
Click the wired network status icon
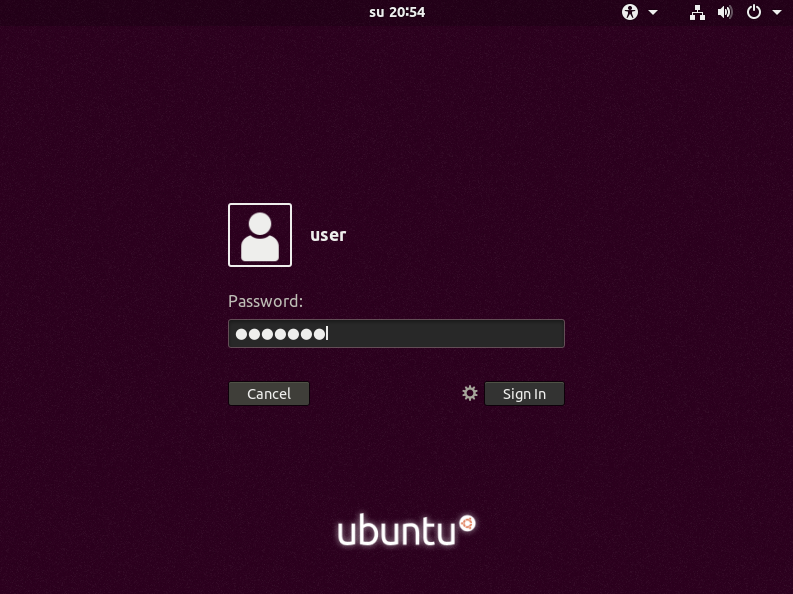click(697, 12)
